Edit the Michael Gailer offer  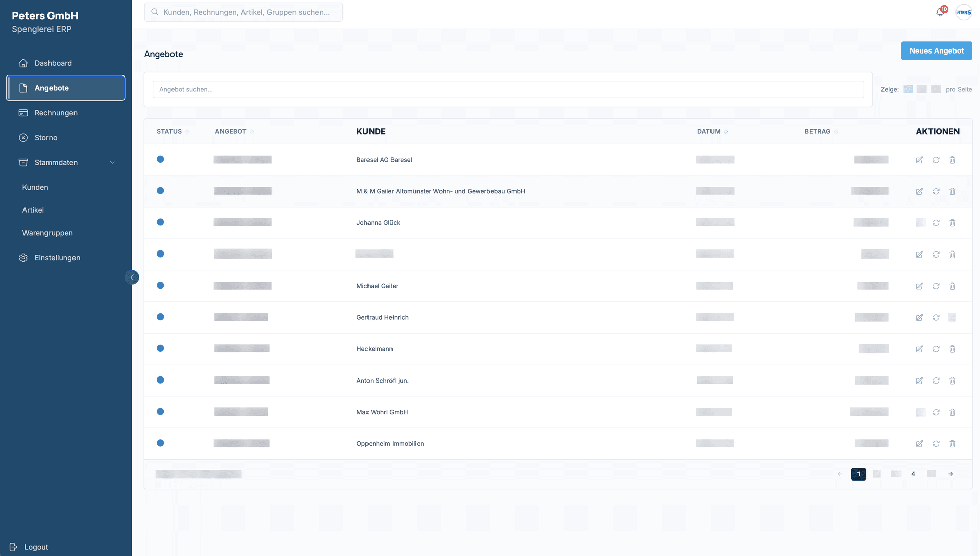coord(919,286)
